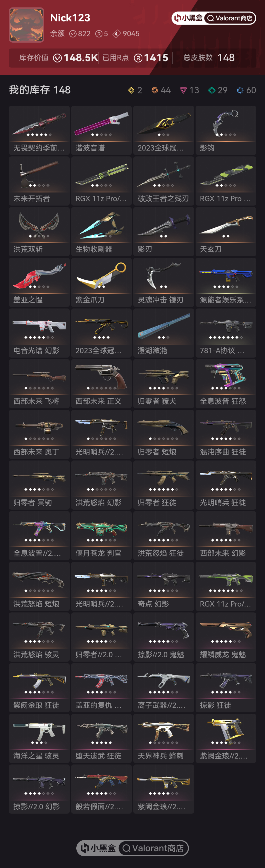Click the 我的库存 148 heading
Screen dimensions: 265x868
point(40,90)
